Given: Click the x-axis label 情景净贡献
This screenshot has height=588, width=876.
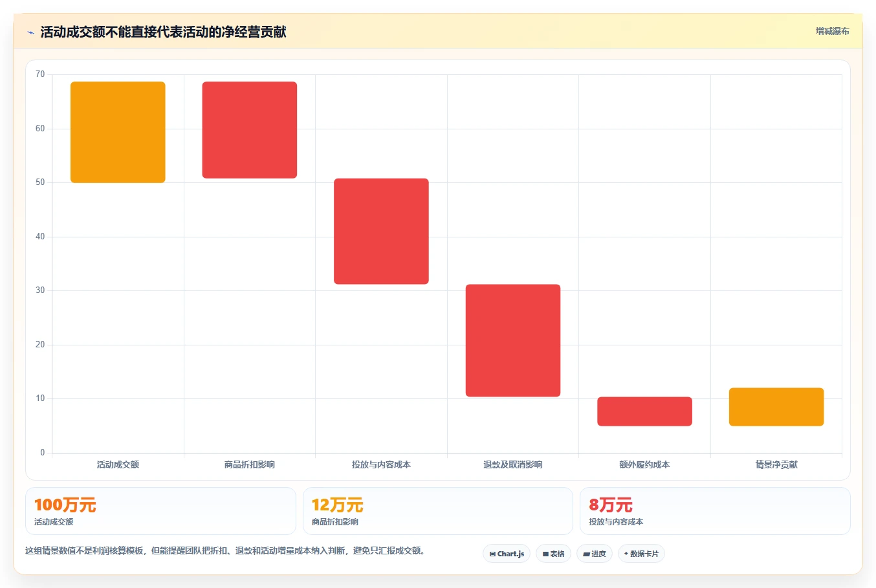Looking at the screenshot, I should click(x=776, y=464).
